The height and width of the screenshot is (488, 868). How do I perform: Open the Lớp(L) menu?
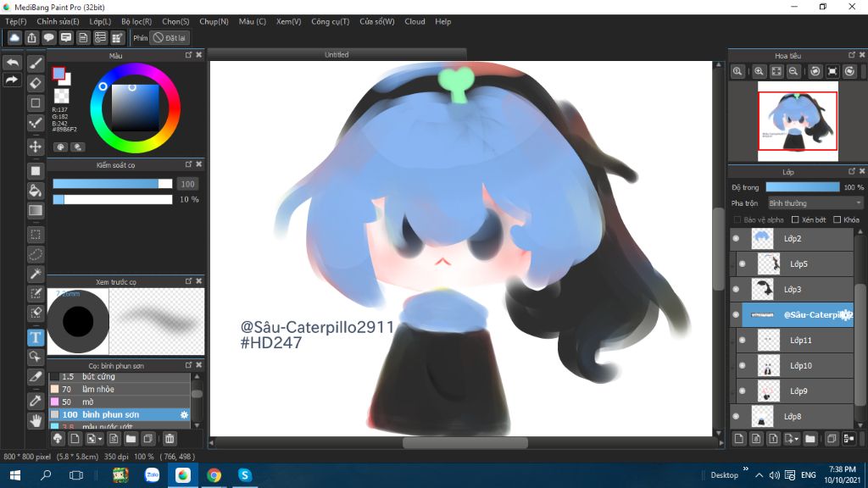click(100, 21)
